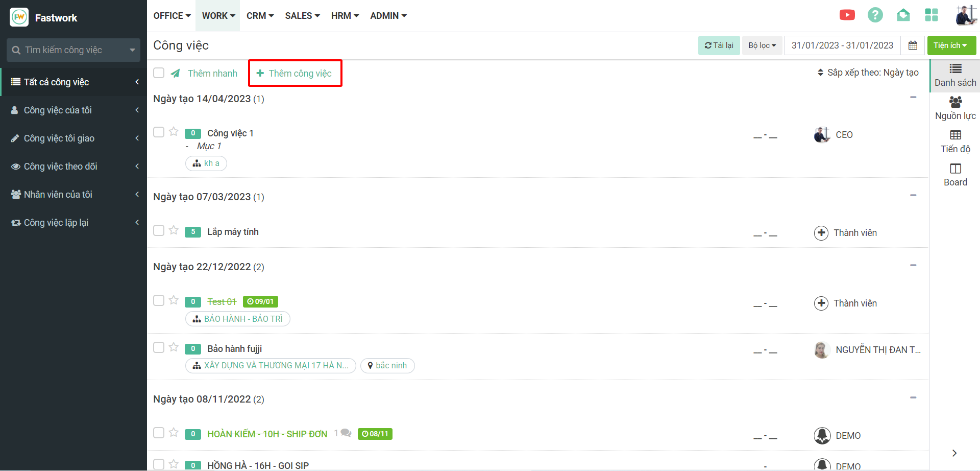980x471 pixels.
Task: Open the WORK menu
Action: click(218, 16)
